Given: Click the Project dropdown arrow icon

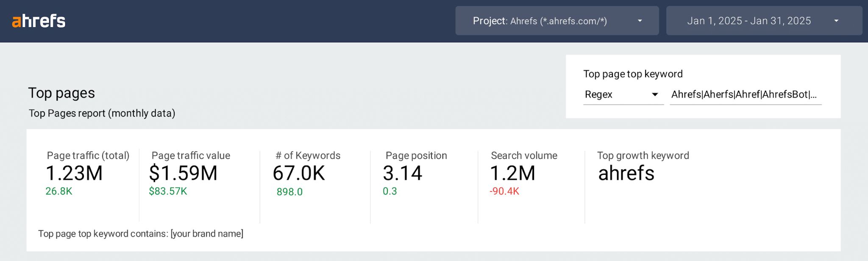Looking at the screenshot, I should pos(640,21).
